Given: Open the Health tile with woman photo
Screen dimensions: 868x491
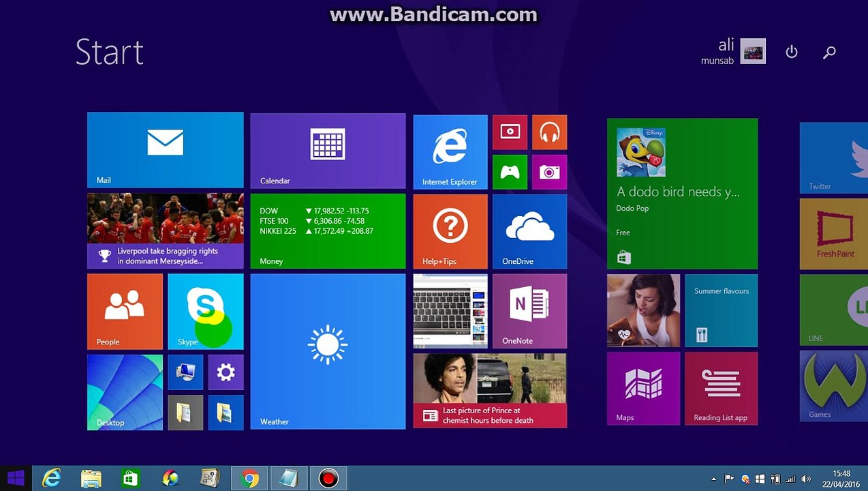Looking at the screenshot, I should 643,311.
